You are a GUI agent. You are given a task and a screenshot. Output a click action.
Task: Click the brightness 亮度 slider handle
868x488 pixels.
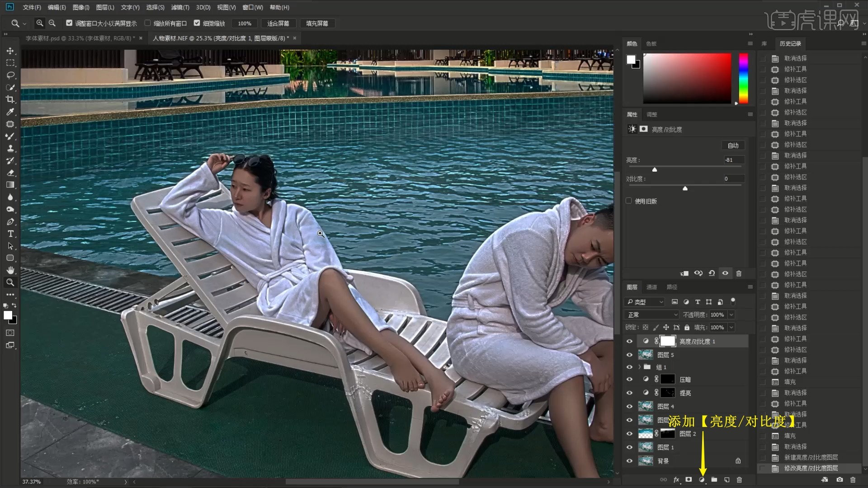point(655,169)
